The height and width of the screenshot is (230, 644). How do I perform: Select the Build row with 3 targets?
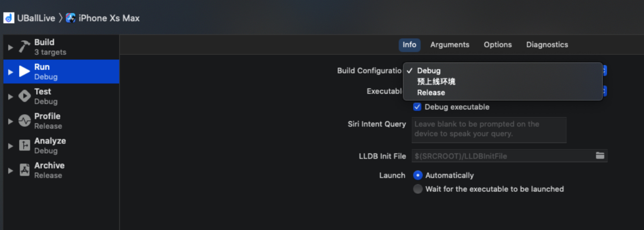pos(61,47)
